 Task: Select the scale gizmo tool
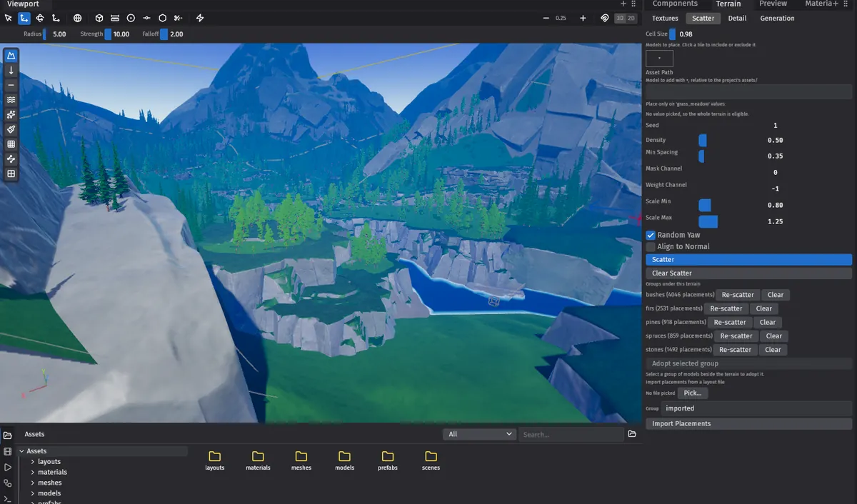56,18
